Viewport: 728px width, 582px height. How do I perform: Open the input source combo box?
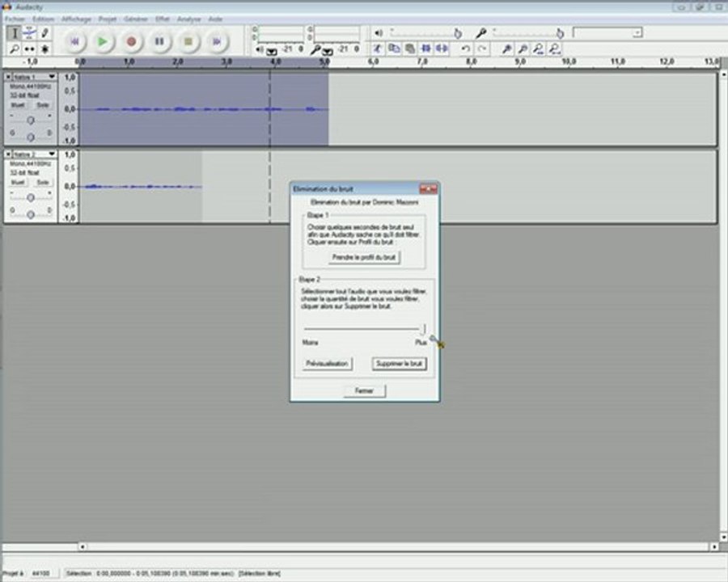coord(607,32)
